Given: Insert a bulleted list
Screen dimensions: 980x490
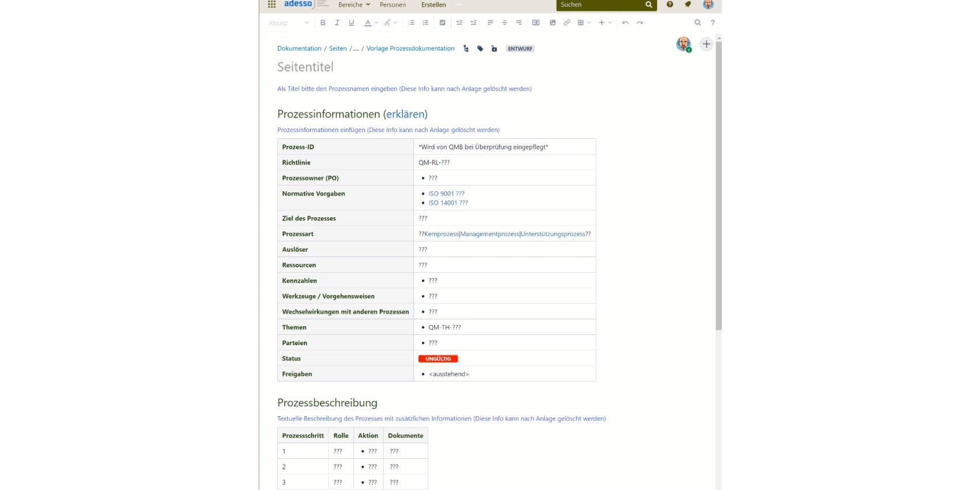Looking at the screenshot, I should [412, 23].
